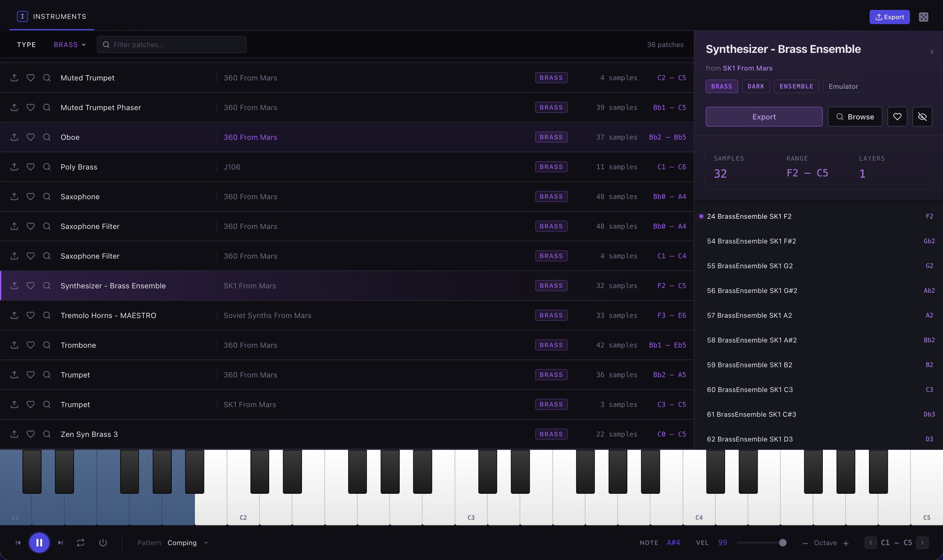943x560 pixels.
Task: Favorite the Muted Trumpet Phaser patch
Action: [x=31, y=107]
